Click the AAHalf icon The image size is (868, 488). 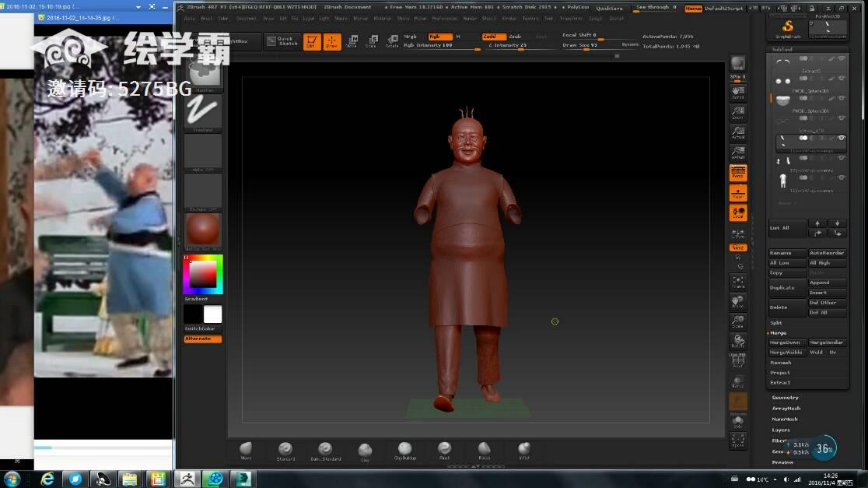738,153
